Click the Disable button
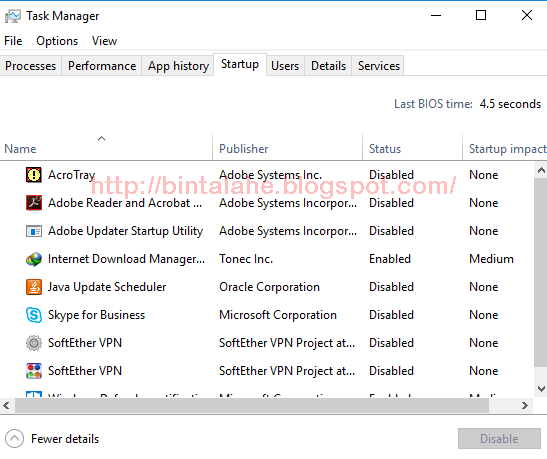The width and height of the screenshot is (547, 459). [x=499, y=438]
